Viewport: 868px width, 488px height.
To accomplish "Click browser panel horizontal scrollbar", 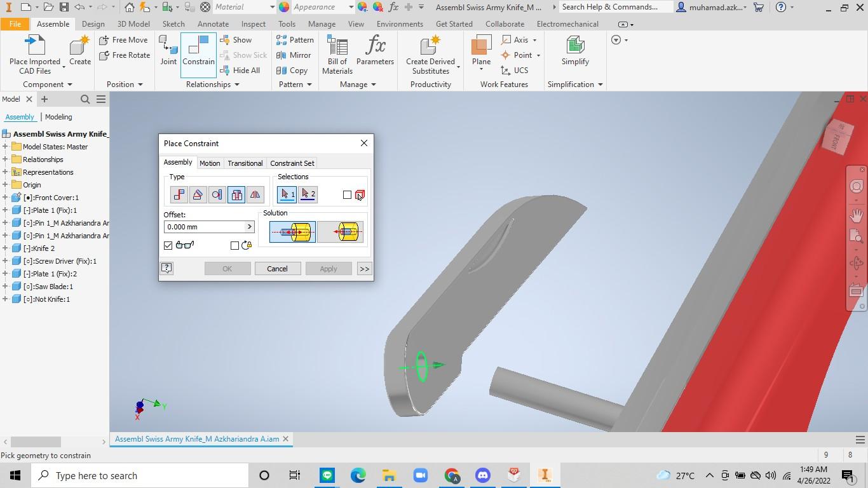I will click(36, 442).
